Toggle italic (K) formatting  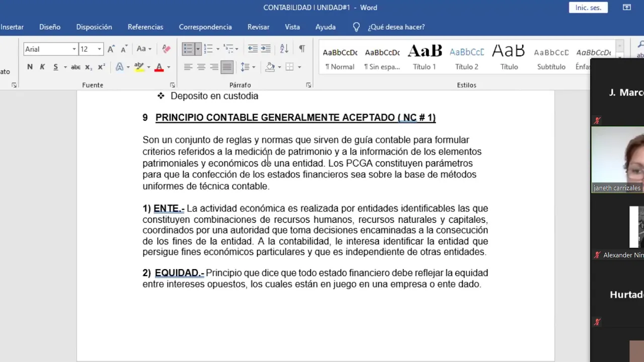point(42,67)
